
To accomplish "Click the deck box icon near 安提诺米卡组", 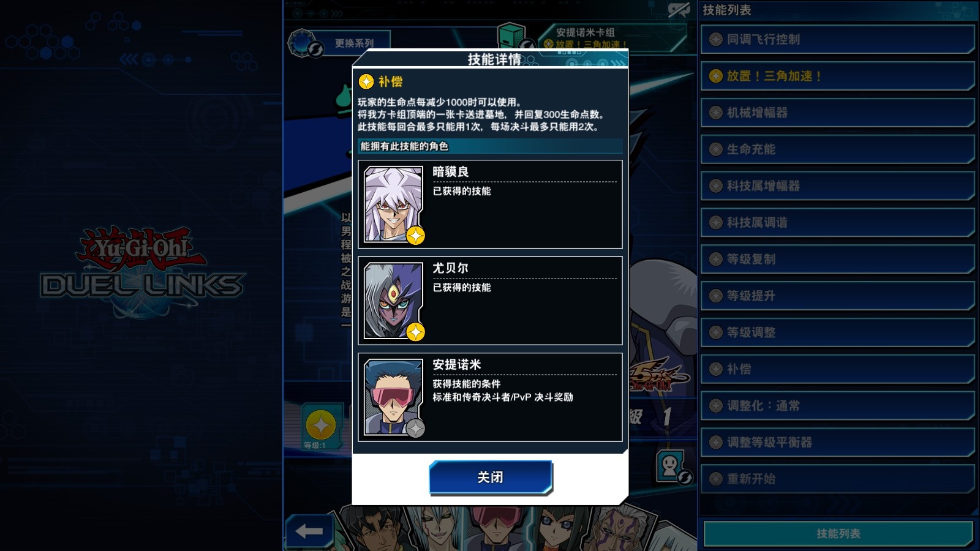I will coord(512,37).
